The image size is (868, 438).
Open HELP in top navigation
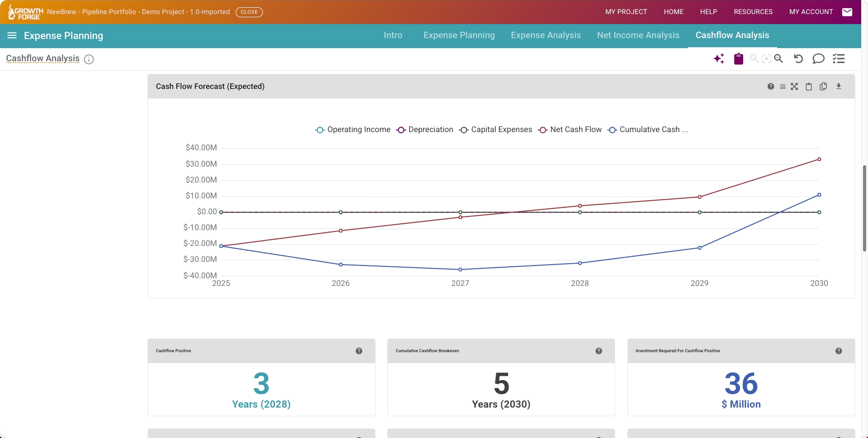[x=708, y=12]
